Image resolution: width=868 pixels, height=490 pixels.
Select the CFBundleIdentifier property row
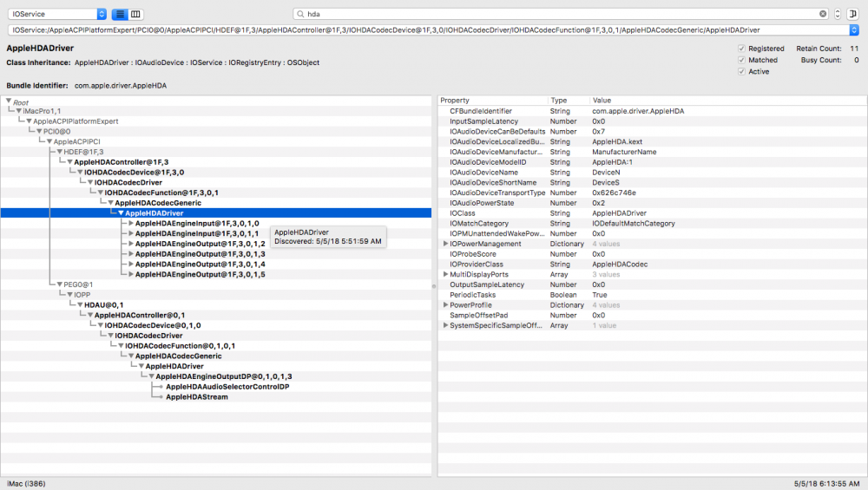[x=652, y=111]
